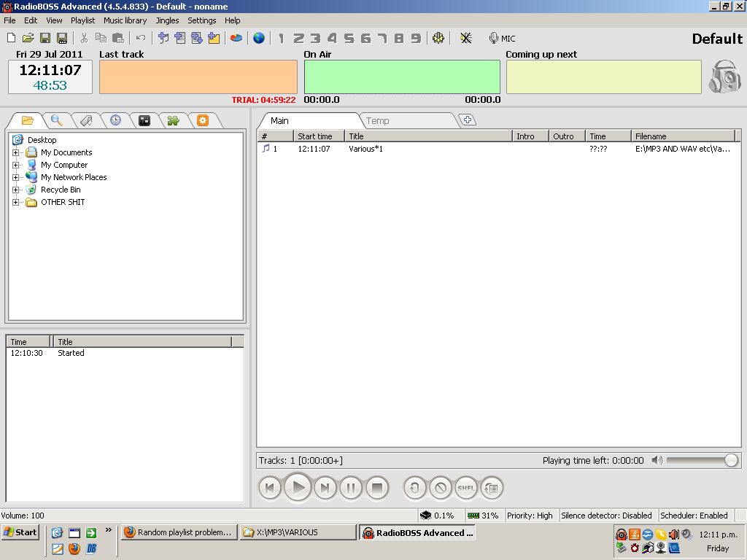Show hidden Quick Launch items via the chevron
The height and width of the screenshot is (560, 747).
(x=109, y=529)
